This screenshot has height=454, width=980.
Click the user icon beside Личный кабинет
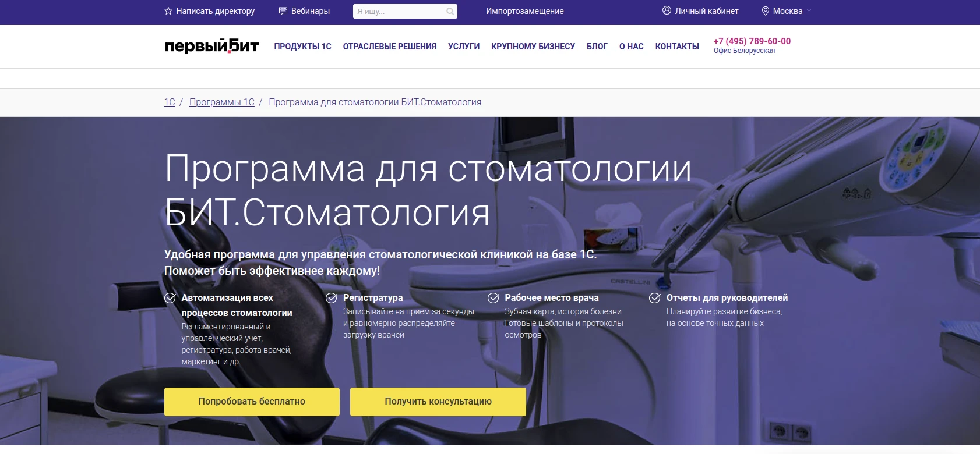pos(667,10)
